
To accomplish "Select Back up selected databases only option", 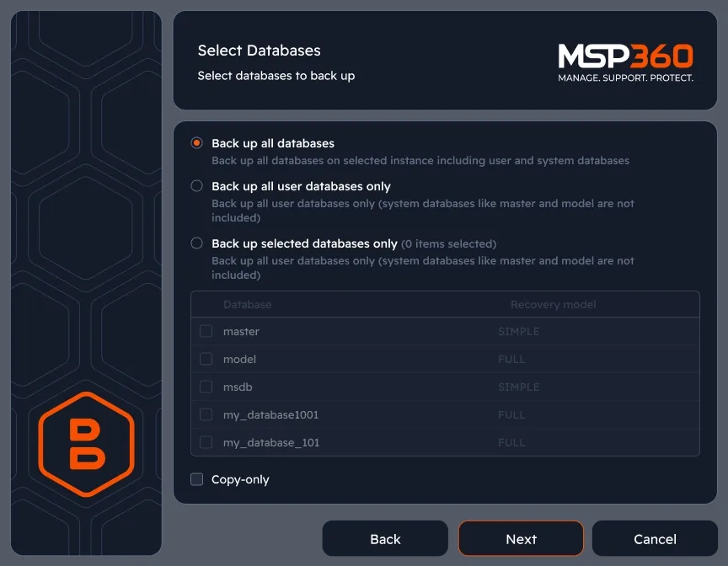I will [197, 243].
